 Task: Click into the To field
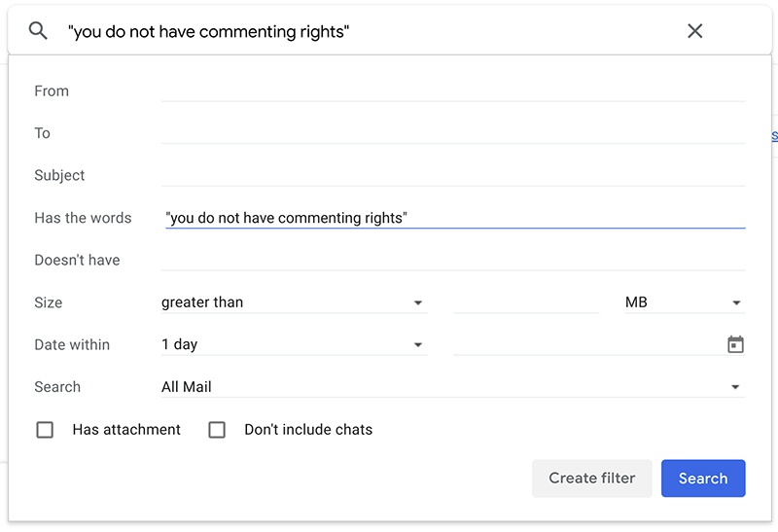click(x=452, y=133)
